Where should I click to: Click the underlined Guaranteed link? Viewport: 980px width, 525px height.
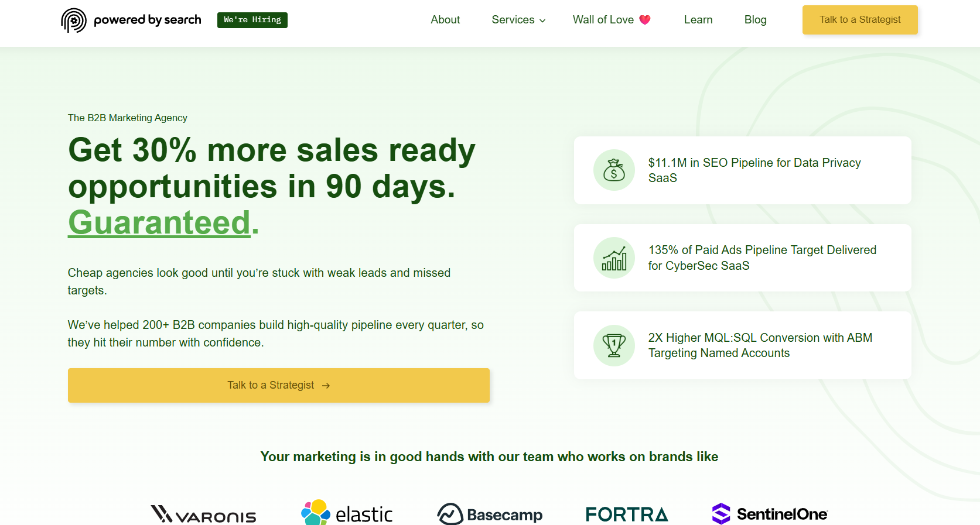pyautogui.click(x=159, y=223)
